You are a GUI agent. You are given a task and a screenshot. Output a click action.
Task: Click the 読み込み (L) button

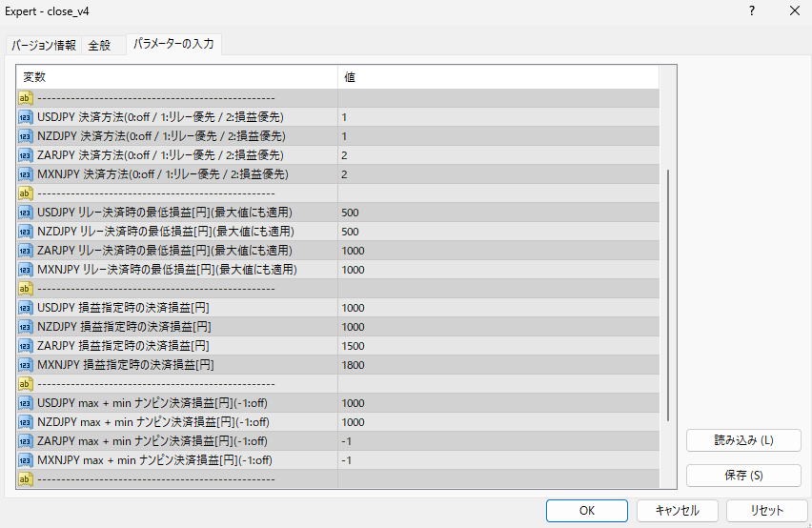pos(743,440)
